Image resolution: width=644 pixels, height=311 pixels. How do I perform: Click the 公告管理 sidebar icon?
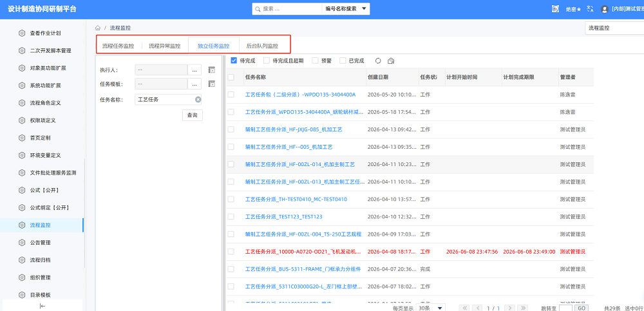[x=22, y=242]
